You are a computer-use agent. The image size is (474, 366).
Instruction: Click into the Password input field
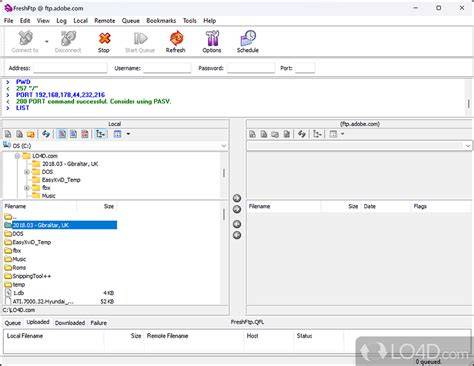[x=251, y=68]
